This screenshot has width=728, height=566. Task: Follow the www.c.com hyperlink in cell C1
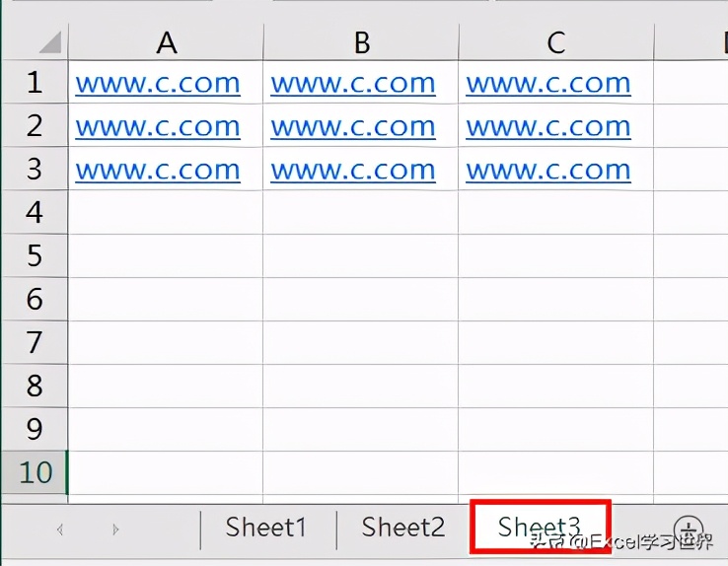pos(548,84)
